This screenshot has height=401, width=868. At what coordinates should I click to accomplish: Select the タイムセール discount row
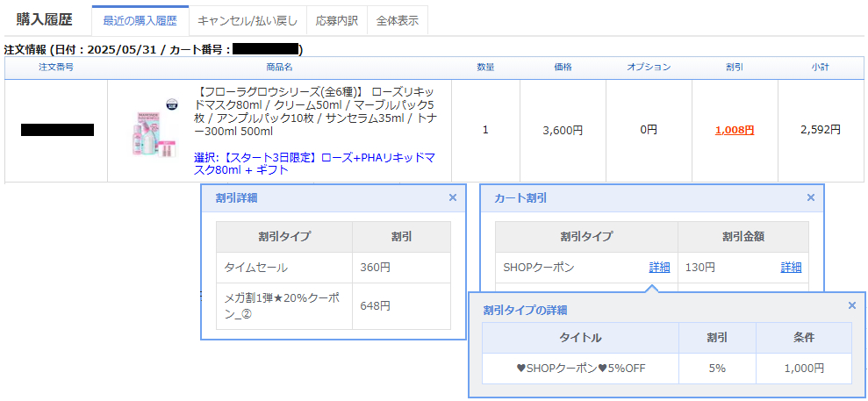click(334, 268)
